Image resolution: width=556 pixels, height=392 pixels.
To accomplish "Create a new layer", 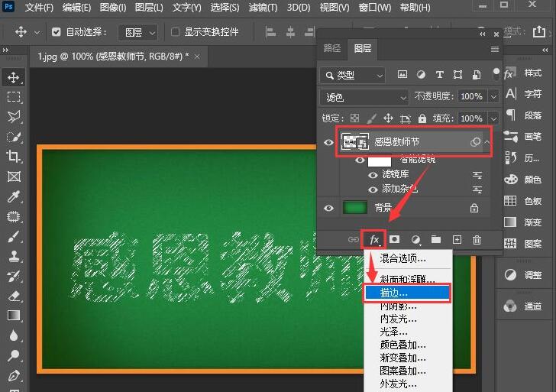I will (x=457, y=239).
